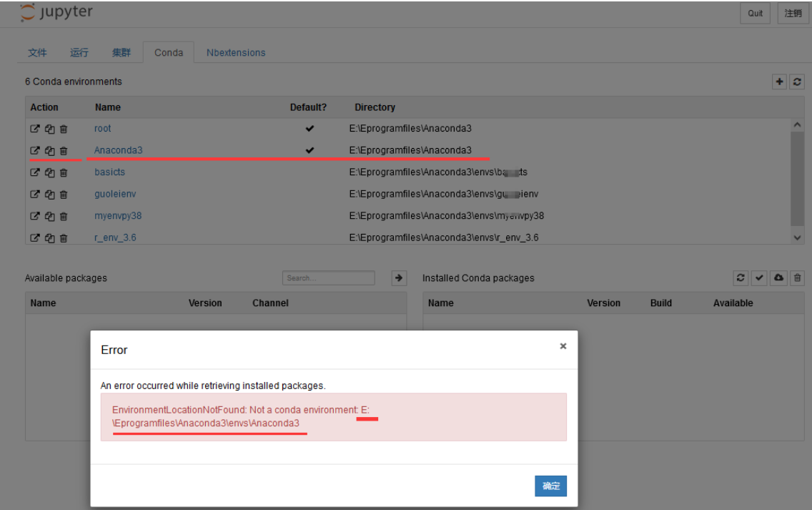Image resolution: width=812 pixels, height=510 pixels.
Task: Clone the r_env_3.6 environment
Action: tap(50, 238)
